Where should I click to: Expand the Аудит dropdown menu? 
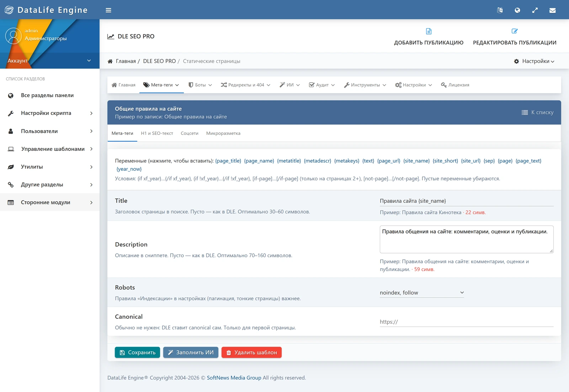pos(322,85)
